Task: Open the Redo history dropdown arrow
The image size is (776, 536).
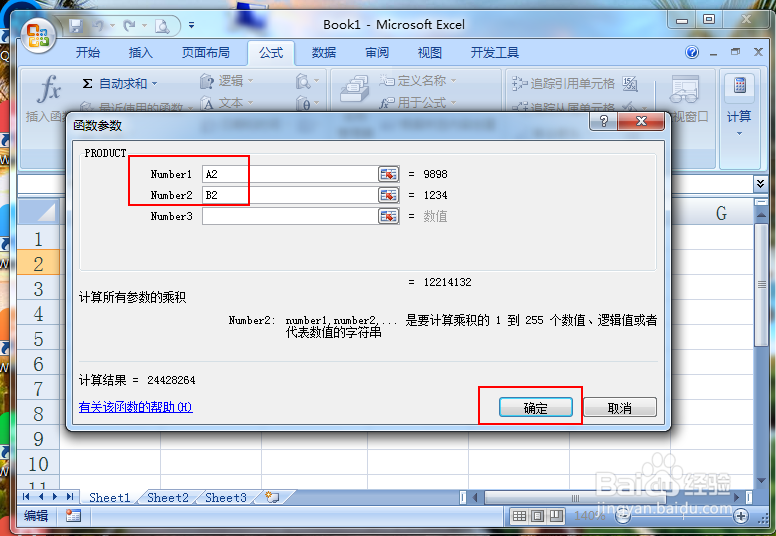Action: (x=145, y=25)
